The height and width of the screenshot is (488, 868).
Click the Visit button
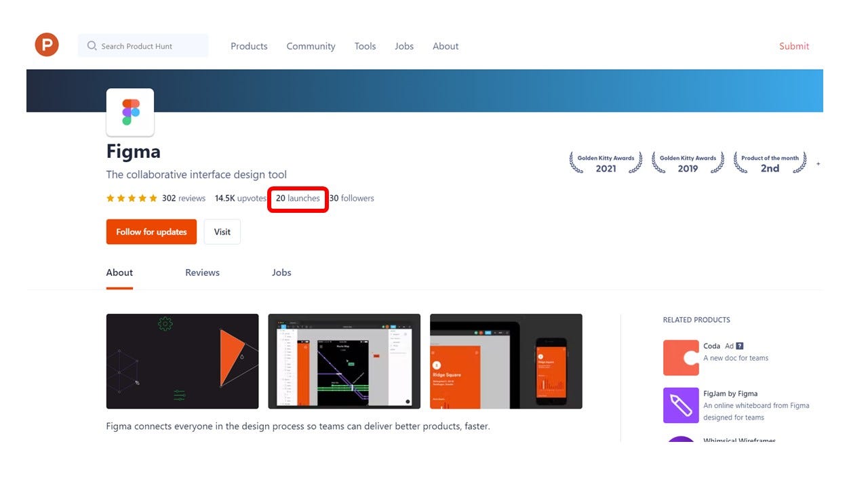(x=222, y=232)
